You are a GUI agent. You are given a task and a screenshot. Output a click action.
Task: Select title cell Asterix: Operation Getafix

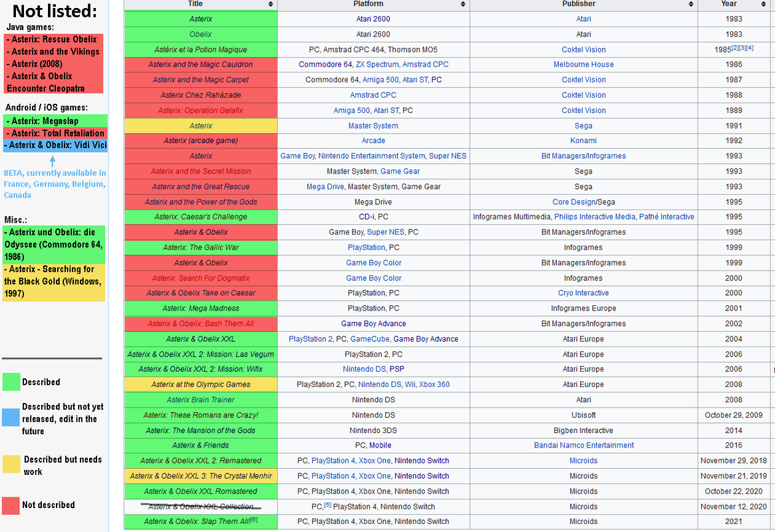tap(201, 110)
